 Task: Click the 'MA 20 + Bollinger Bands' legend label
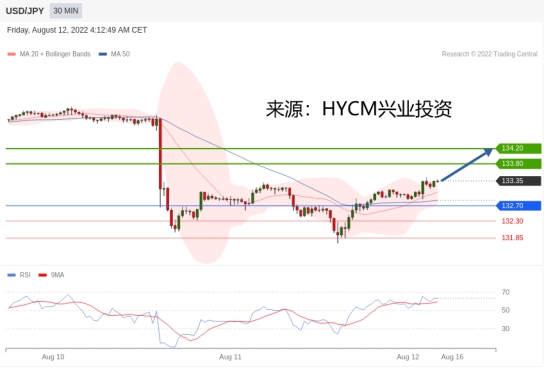click(x=55, y=54)
